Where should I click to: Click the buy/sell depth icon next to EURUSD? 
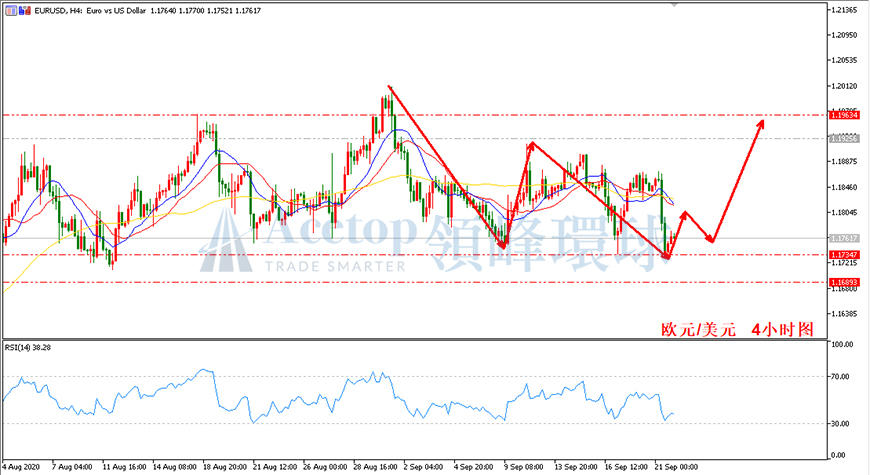pos(24,11)
